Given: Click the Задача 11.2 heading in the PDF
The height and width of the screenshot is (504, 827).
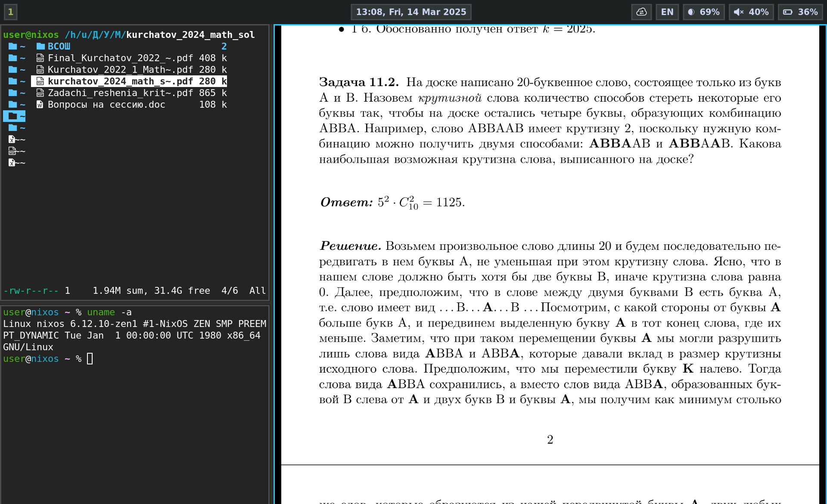Looking at the screenshot, I should [358, 82].
